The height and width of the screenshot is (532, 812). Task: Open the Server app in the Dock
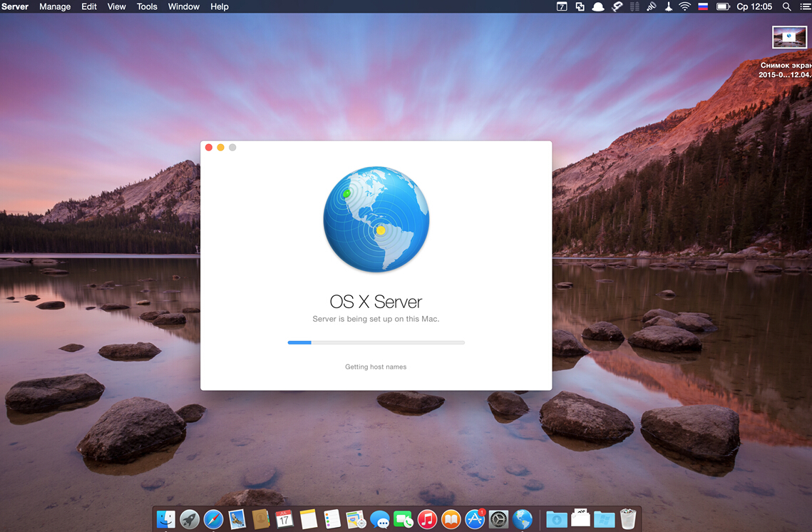pos(523,519)
